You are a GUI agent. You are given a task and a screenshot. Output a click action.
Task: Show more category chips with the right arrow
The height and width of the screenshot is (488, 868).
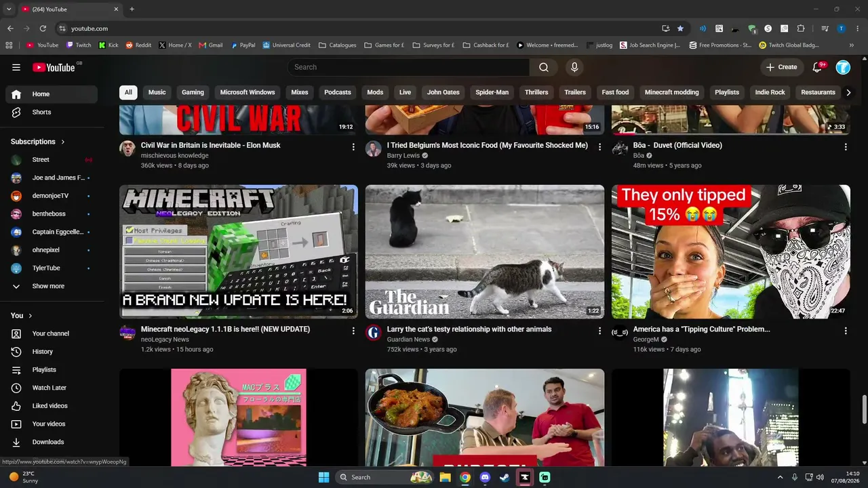pyautogui.click(x=848, y=92)
